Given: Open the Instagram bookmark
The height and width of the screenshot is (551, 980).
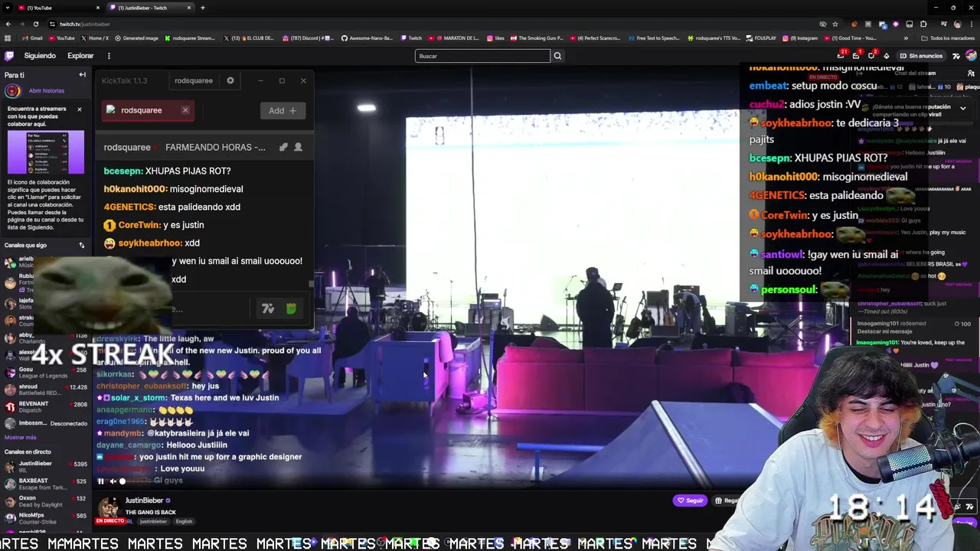Looking at the screenshot, I should [x=799, y=38].
